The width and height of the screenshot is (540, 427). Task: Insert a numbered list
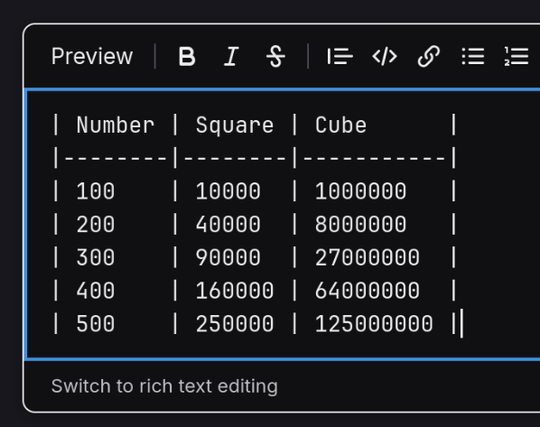point(516,56)
